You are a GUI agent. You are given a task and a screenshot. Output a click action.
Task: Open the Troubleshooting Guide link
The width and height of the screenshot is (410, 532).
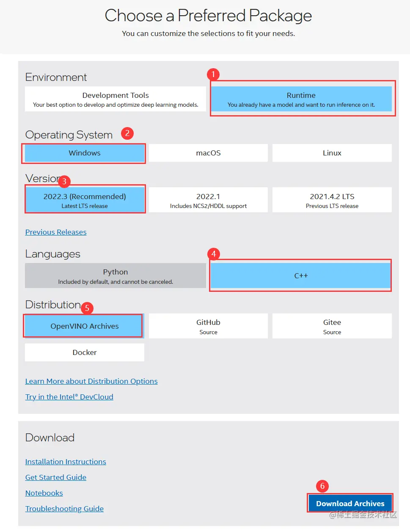tap(64, 509)
